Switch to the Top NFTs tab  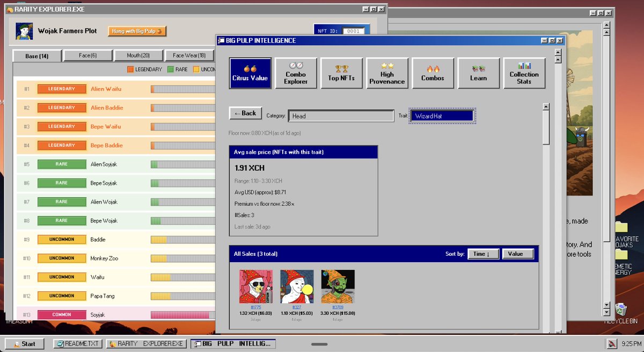[341, 73]
